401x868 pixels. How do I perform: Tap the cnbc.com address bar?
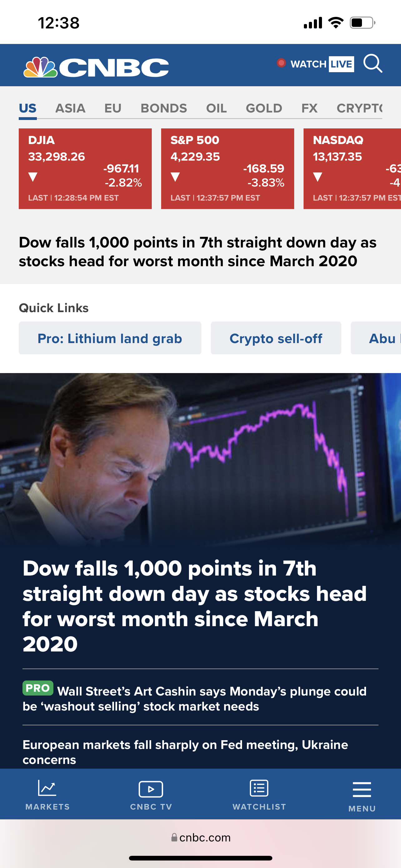point(205,837)
